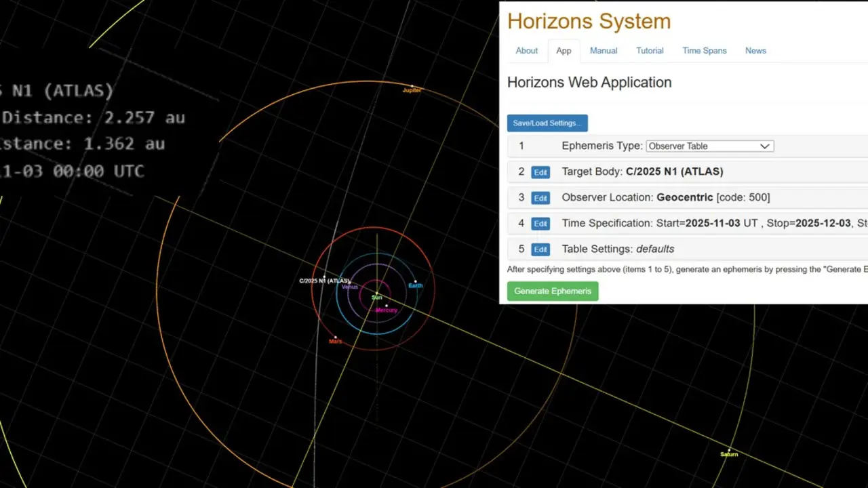868x488 pixels.
Task: Edit the Observer Location setting
Action: (x=540, y=198)
